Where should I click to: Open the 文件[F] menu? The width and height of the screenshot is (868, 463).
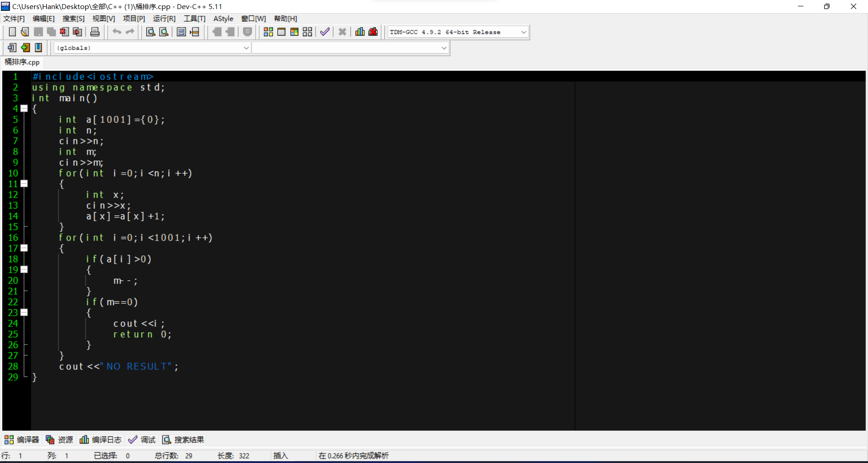[14, 19]
